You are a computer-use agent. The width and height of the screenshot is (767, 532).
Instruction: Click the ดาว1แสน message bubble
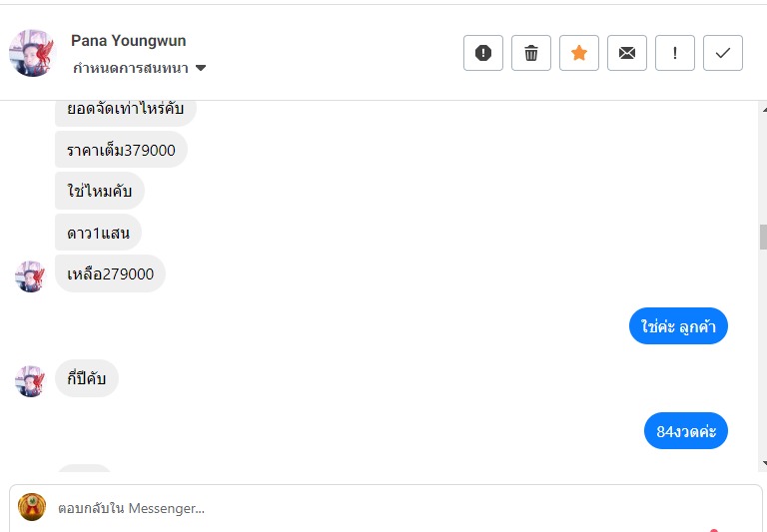coord(98,233)
